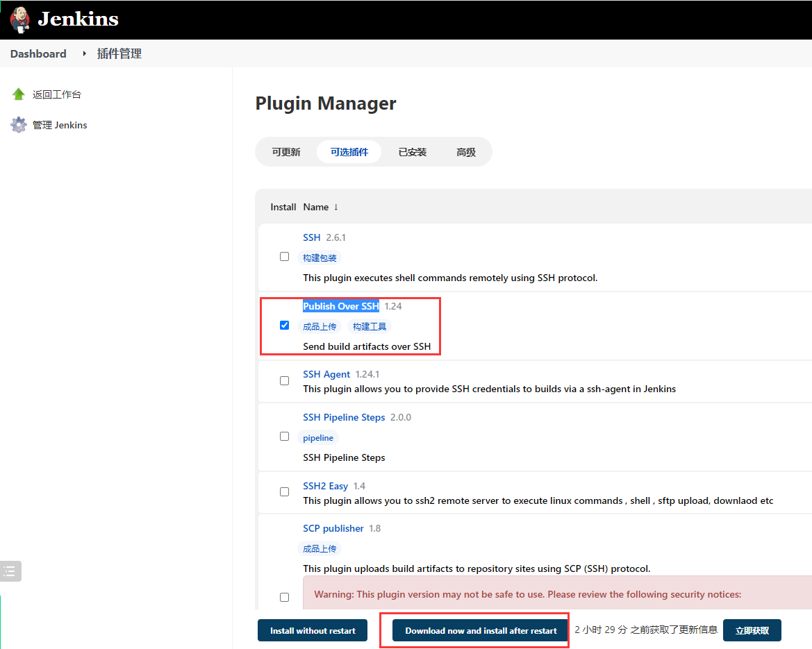
Task: Open the SSH2 Easy plugin link
Action: pyautogui.click(x=325, y=486)
